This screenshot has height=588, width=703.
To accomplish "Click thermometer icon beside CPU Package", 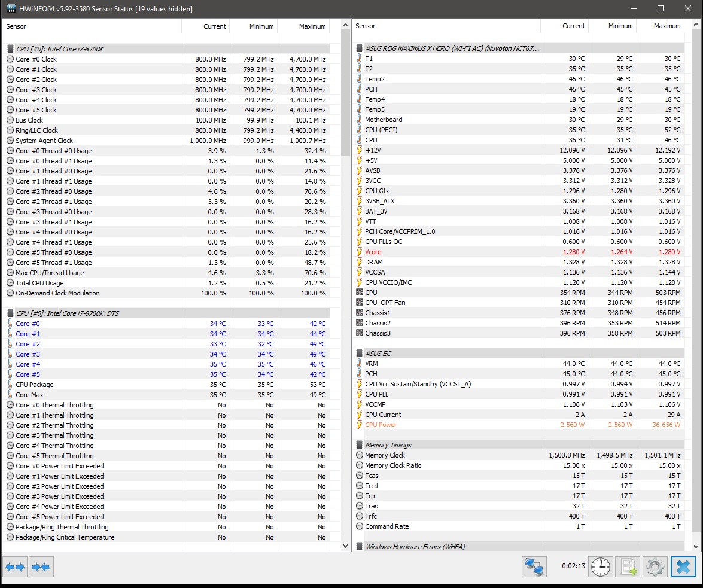I will coord(10,385).
